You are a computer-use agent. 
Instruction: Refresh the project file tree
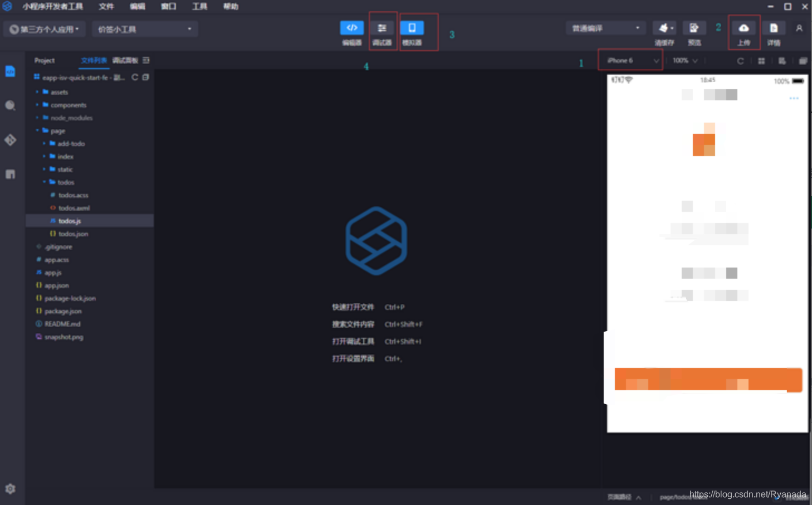(x=135, y=77)
